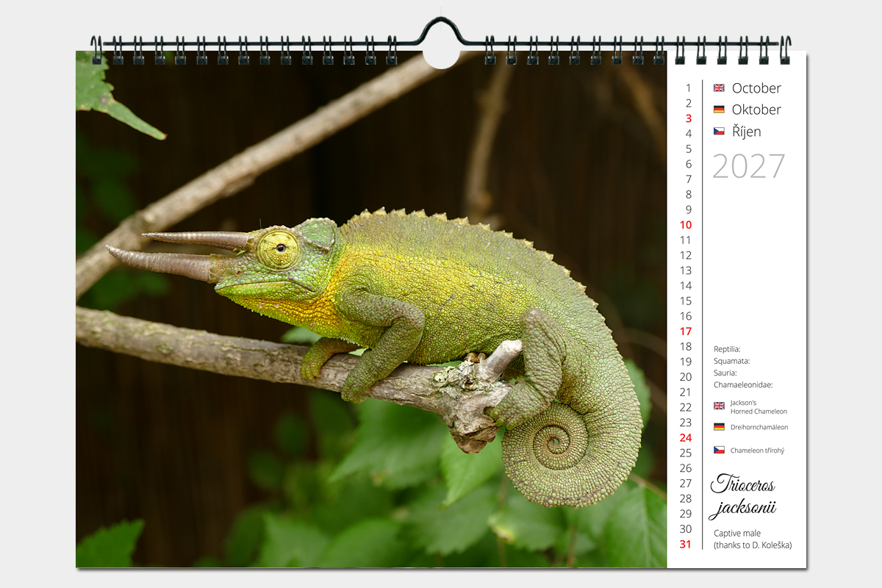Viewport: 882px width, 588px height.
Task: Select the red date 31
Action: pos(686,544)
